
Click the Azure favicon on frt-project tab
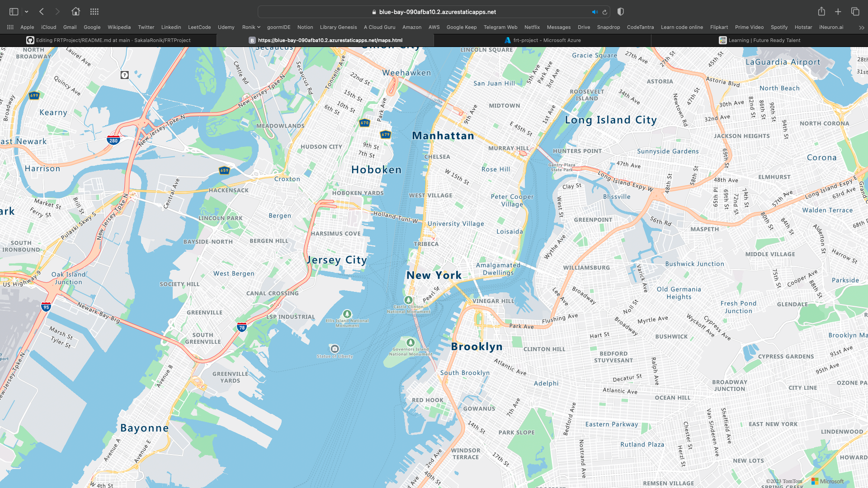pyautogui.click(x=508, y=40)
